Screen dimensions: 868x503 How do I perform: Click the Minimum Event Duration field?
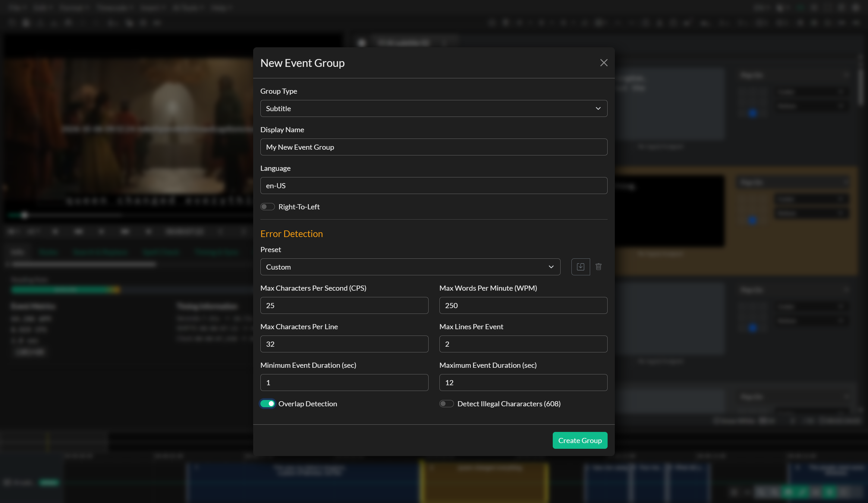(344, 383)
